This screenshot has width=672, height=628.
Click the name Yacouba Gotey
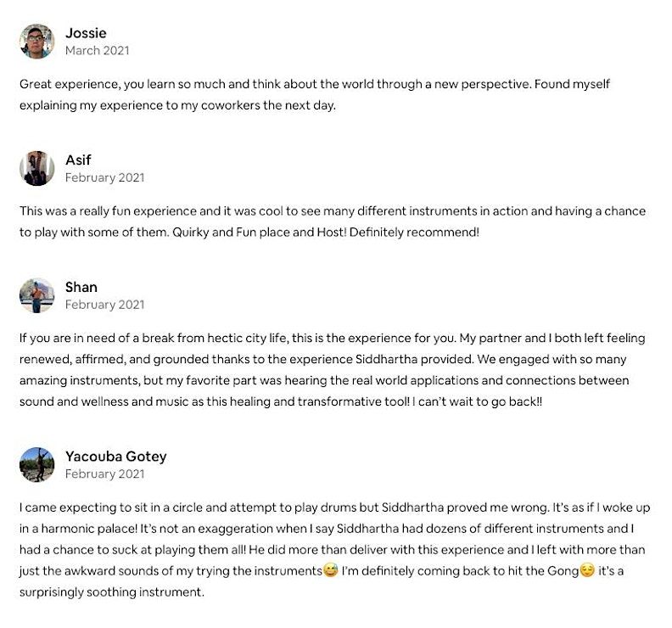[x=115, y=456]
